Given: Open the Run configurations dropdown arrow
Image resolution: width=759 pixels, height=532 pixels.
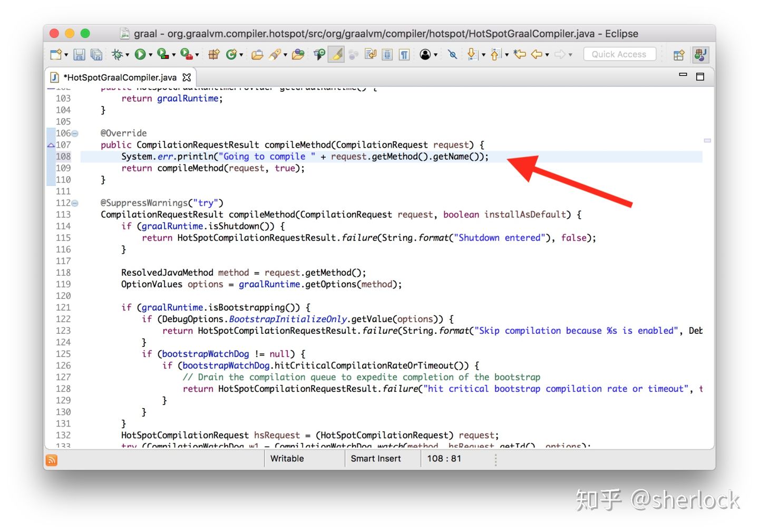Looking at the screenshot, I should click(150, 55).
